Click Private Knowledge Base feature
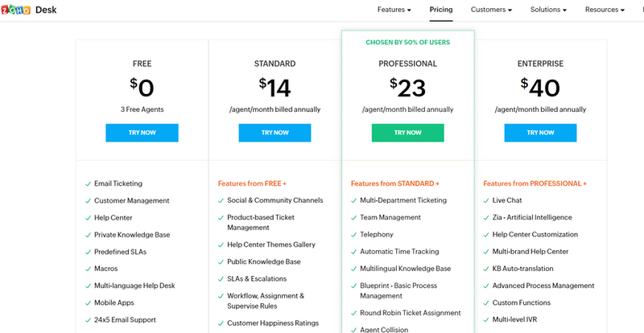This screenshot has height=333, width=644. coord(132,235)
